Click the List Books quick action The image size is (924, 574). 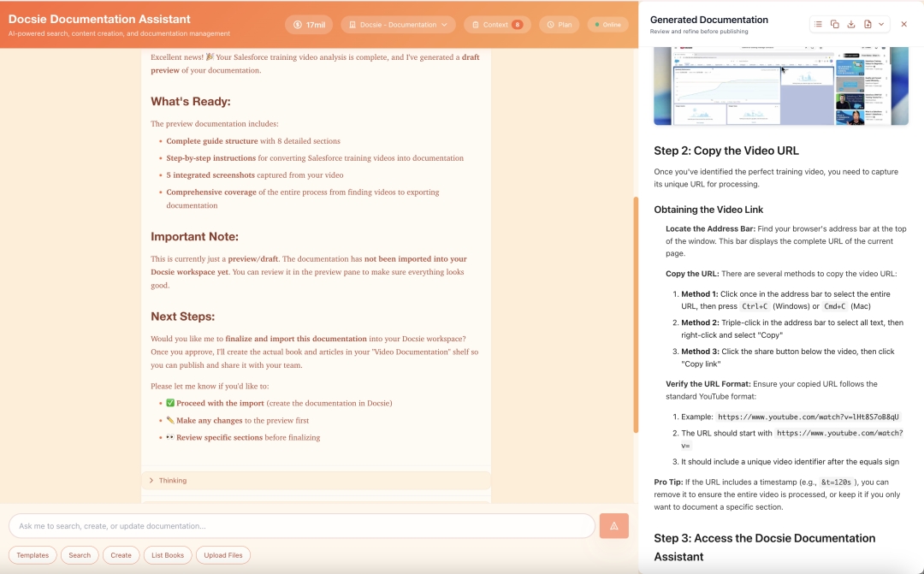(168, 555)
